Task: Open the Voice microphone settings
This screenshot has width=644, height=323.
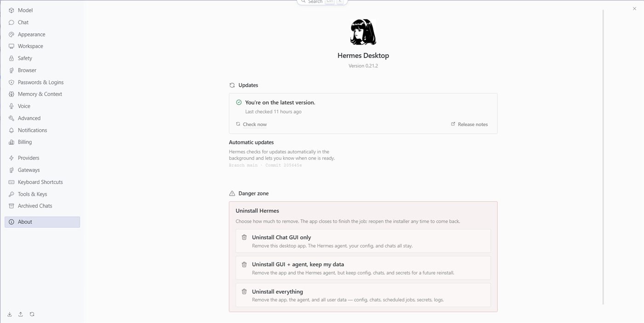Action: pyautogui.click(x=42, y=106)
